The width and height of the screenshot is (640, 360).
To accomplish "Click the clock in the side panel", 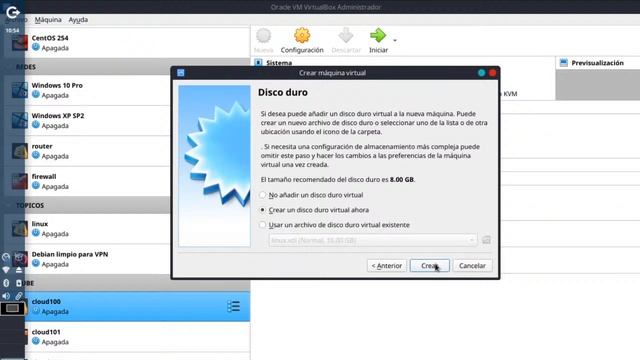I will (12, 31).
